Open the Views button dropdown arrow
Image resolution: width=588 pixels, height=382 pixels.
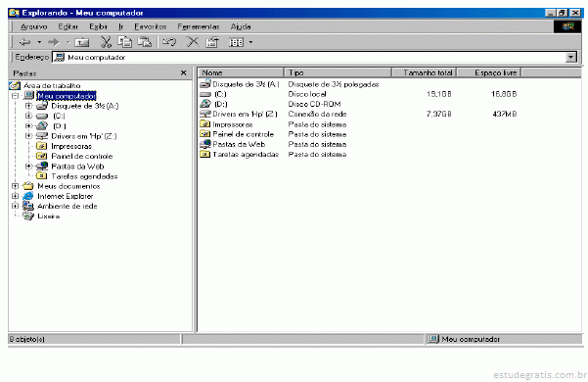250,42
